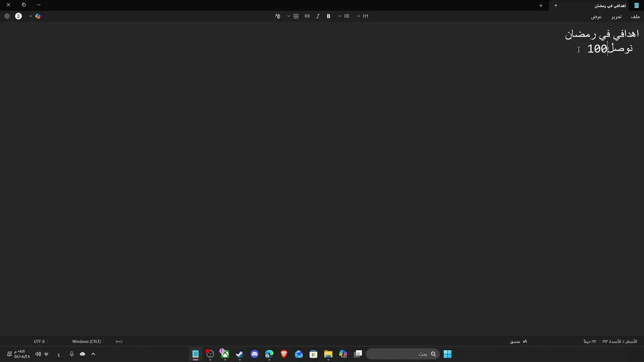Click the zoom percentage in status bar
This screenshot has height=362, width=644.
pos(119,341)
